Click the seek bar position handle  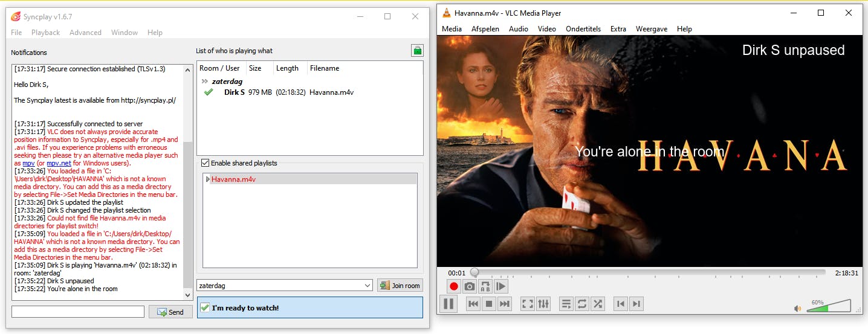474,273
